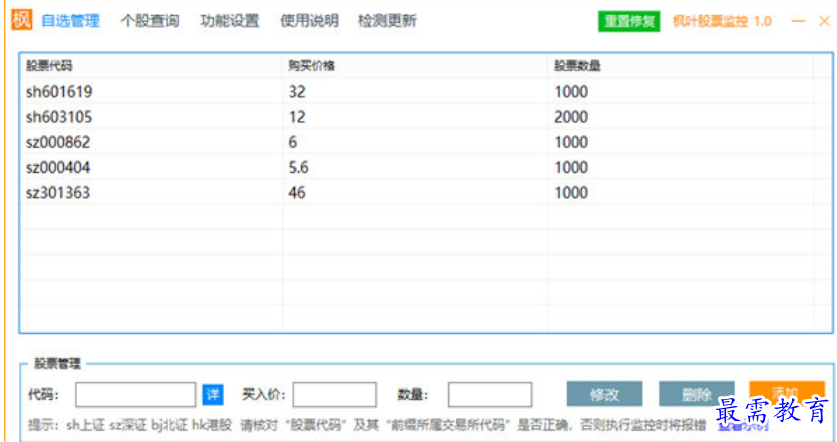Open the 自选管理 tab

(70, 21)
